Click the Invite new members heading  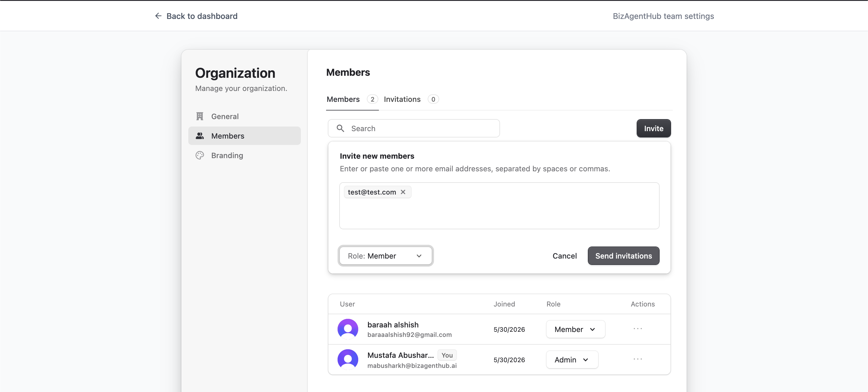(377, 156)
